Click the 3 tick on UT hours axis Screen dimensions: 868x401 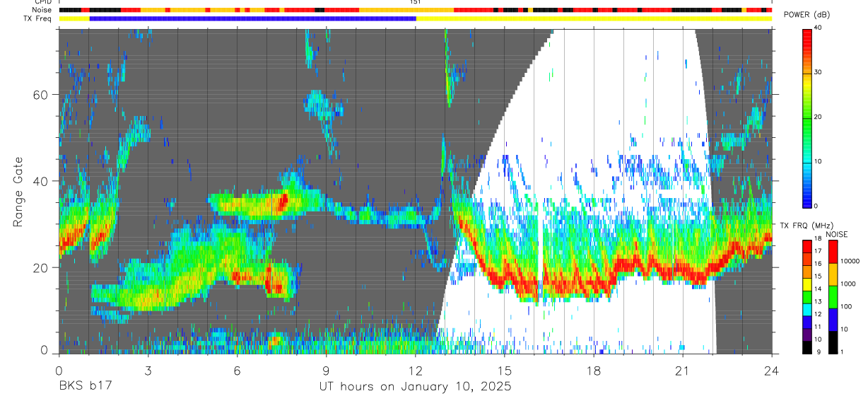coord(148,370)
